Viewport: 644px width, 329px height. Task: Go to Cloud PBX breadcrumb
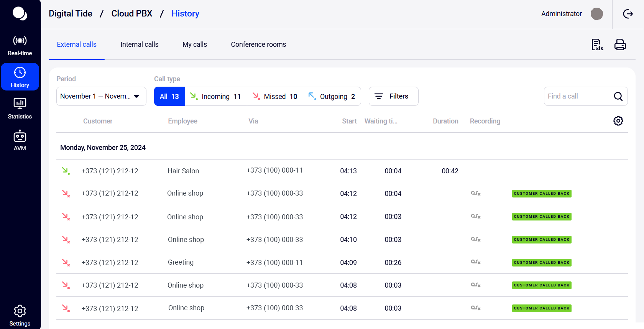coord(131,14)
